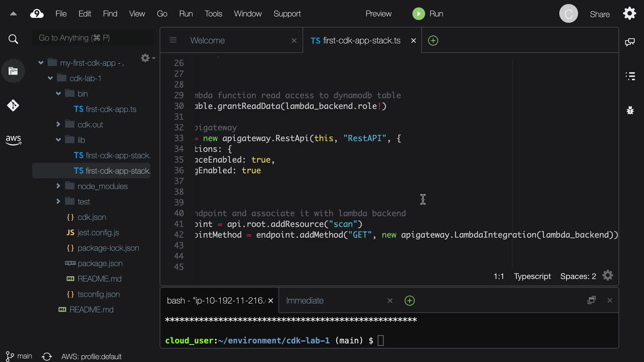This screenshot has width=644, height=362.
Task: Expand the node_modules folder
Action: coord(58,186)
